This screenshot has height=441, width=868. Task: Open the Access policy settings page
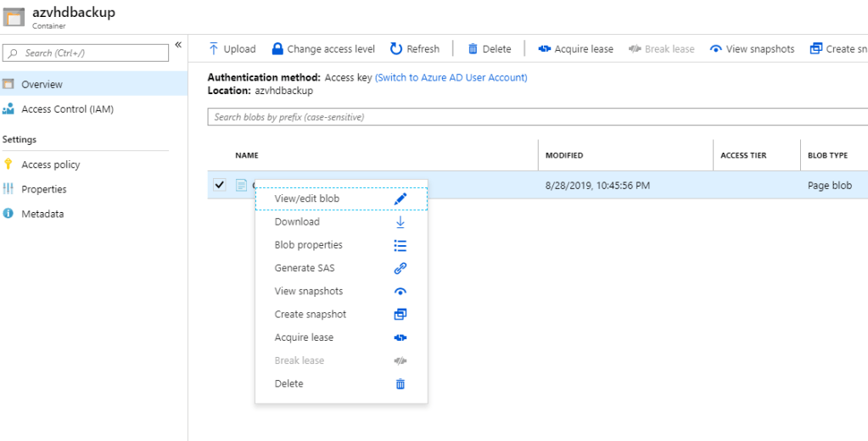51,165
